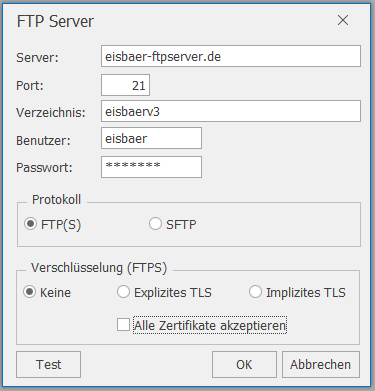Click the Passwort: field label

pos(44,167)
